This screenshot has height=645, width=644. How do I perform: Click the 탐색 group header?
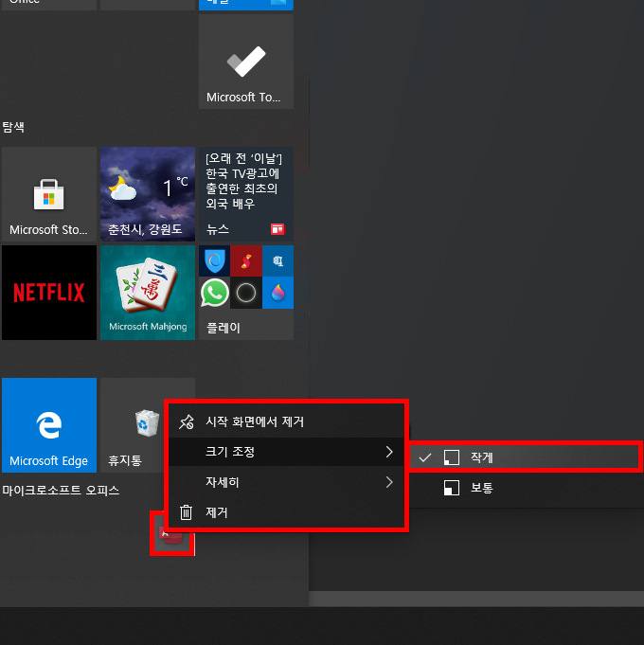coord(13,127)
